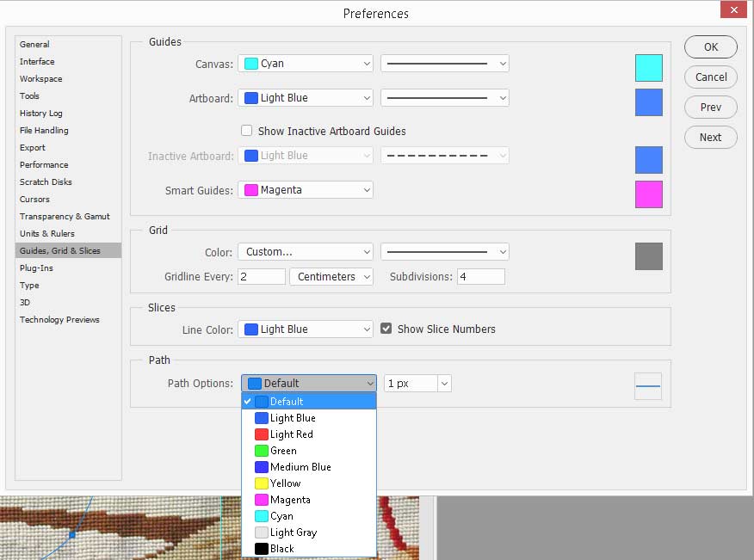The width and height of the screenshot is (754, 560).
Task: Select the Type category
Action: click(29, 286)
